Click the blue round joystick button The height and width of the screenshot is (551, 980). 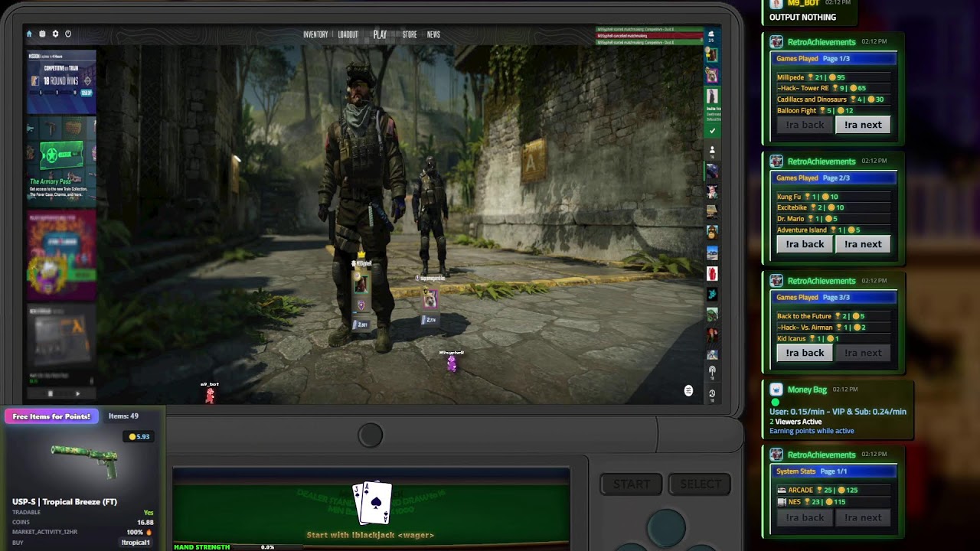666,528
